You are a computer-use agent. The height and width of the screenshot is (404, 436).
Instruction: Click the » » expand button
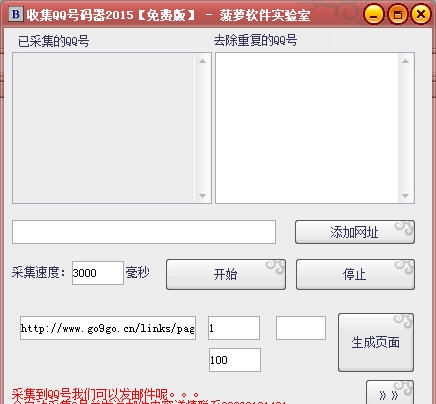pos(390,393)
